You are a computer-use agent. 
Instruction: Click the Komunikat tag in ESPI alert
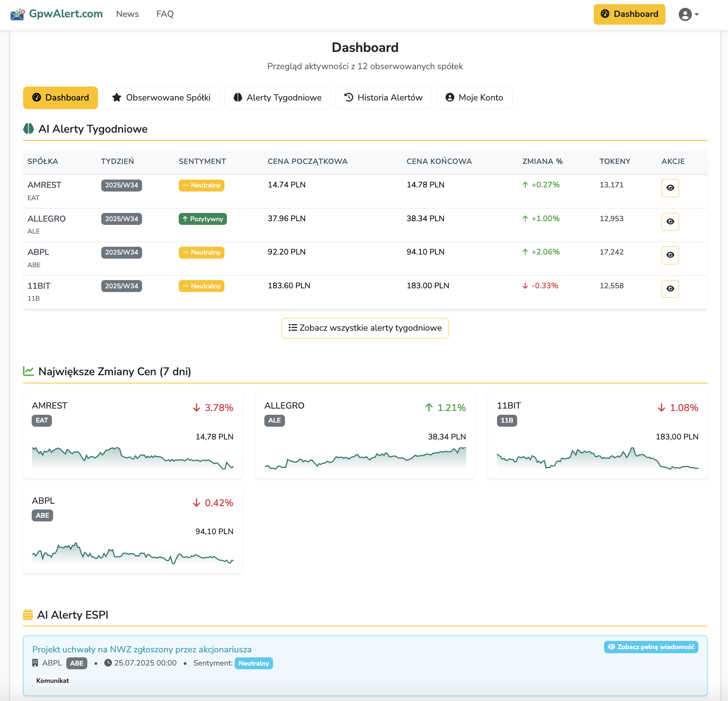pyautogui.click(x=53, y=681)
